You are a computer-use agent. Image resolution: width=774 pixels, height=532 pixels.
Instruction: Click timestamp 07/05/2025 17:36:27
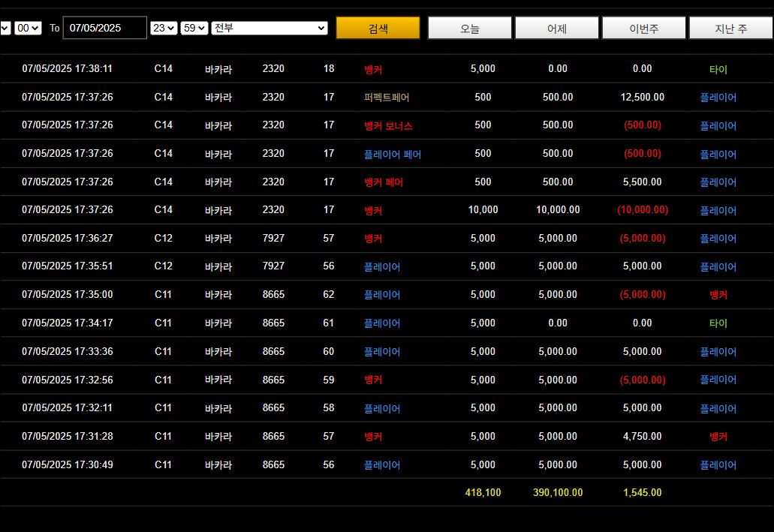click(x=67, y=239)
